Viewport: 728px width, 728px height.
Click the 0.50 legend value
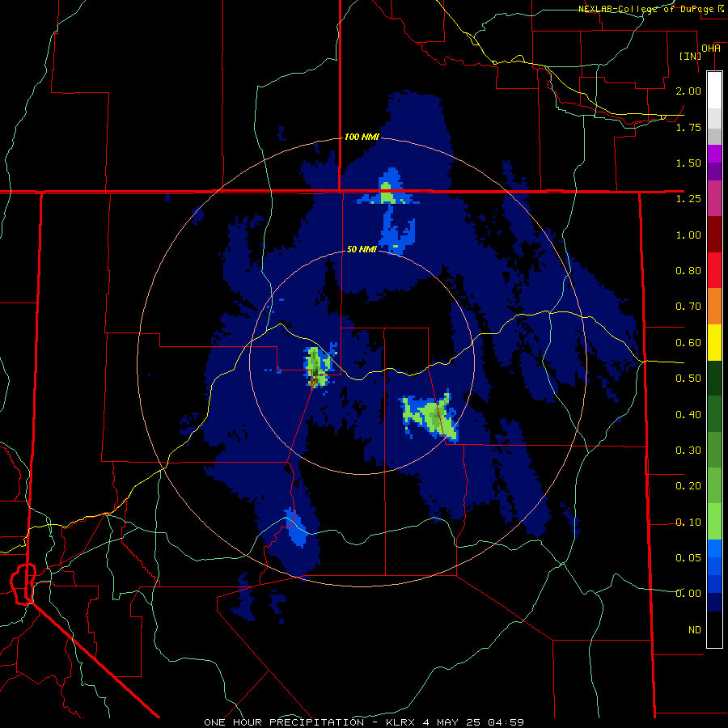(688, 379)
